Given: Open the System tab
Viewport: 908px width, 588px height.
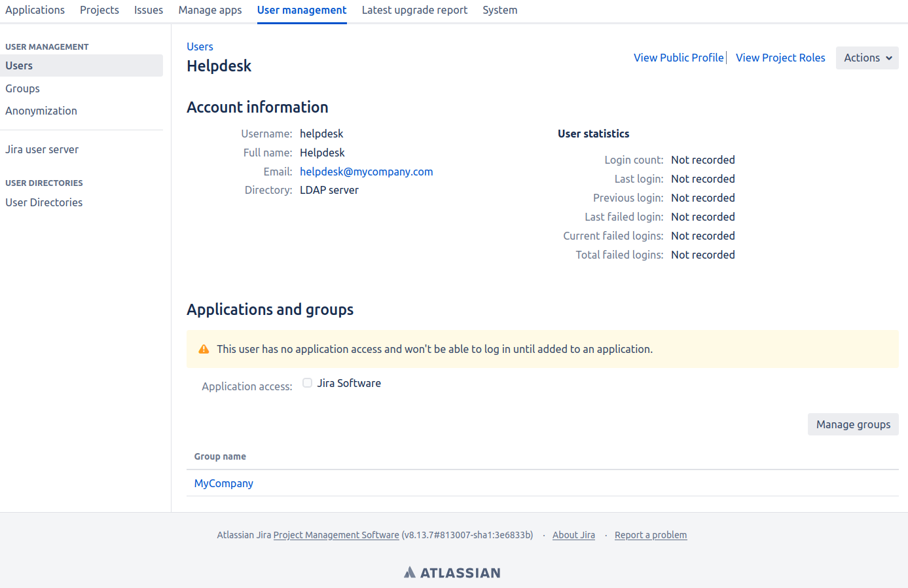Looking at the screenshot, I should 499,10.
